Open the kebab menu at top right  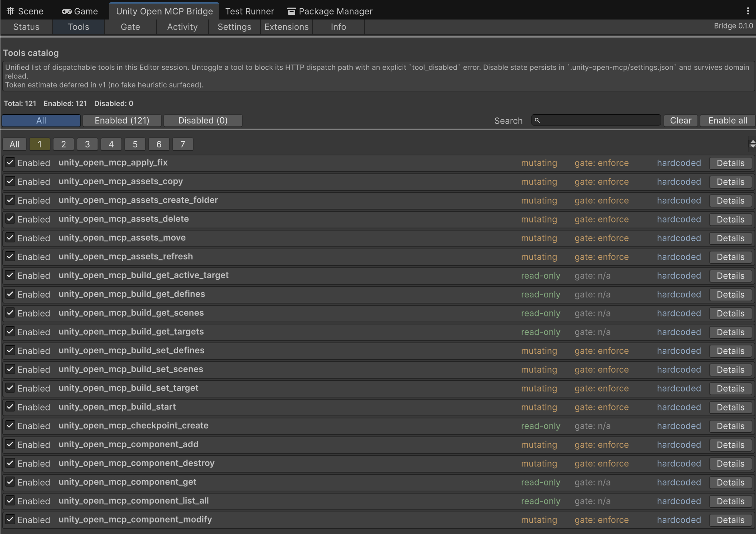(748, 11)
